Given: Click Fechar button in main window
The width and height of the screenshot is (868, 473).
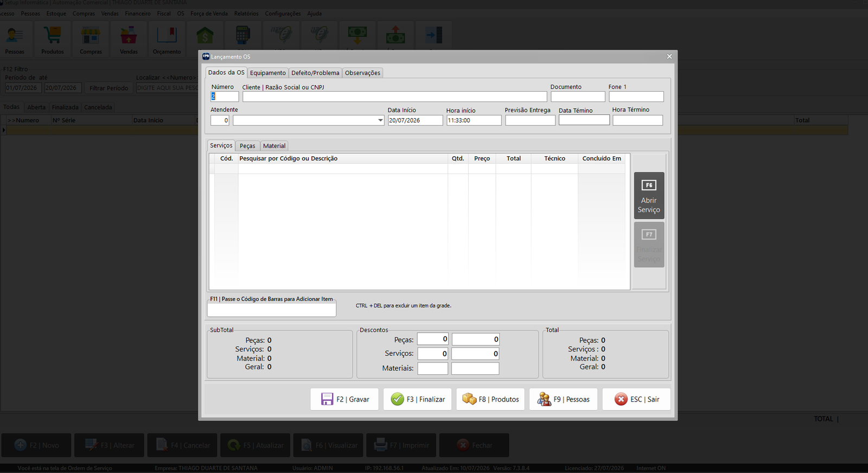Looking at the screenshot, I should point(474,445).
